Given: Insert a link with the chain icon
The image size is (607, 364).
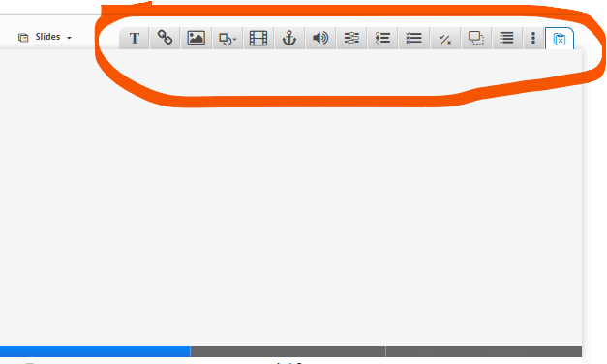Looking at the screenshot, I should tap(165, 38).
